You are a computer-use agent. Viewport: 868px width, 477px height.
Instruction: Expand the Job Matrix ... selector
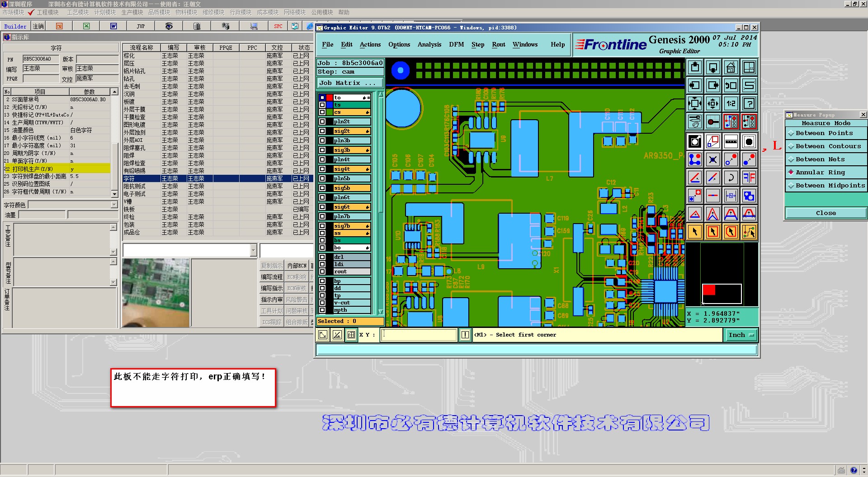pyautogui.click(x=350, y=83)
